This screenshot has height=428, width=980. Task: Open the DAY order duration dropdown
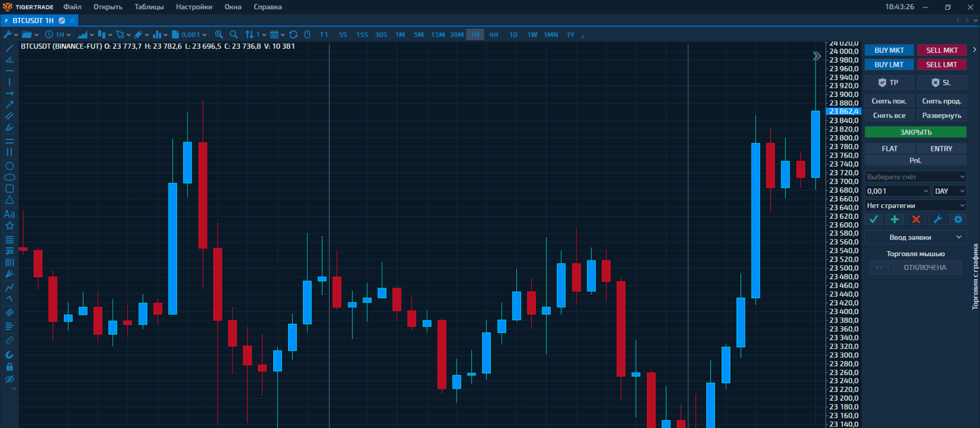(949, 191)
